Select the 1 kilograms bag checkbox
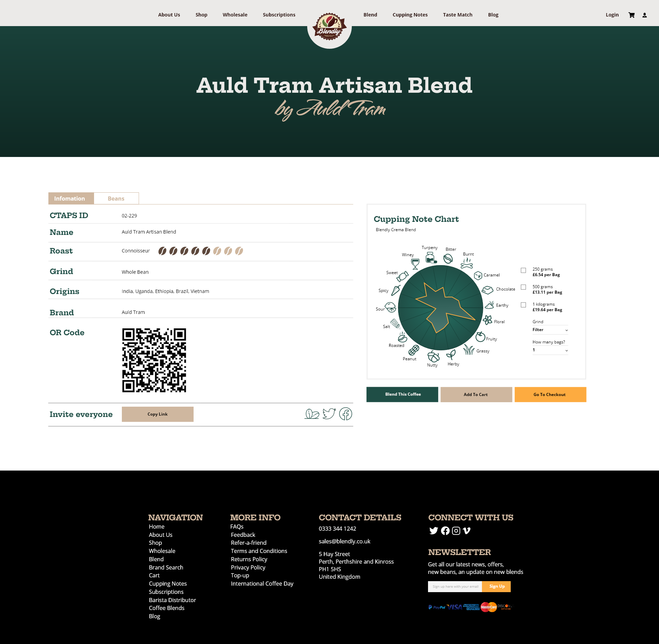The height and width of the screenshot is (644, 659). click(523, 305)
